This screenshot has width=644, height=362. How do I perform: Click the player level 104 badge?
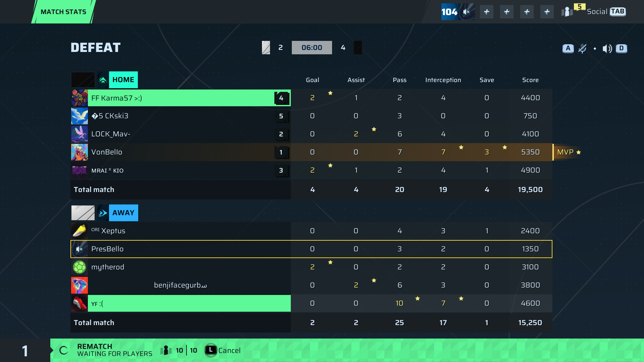tap(449, 12)
